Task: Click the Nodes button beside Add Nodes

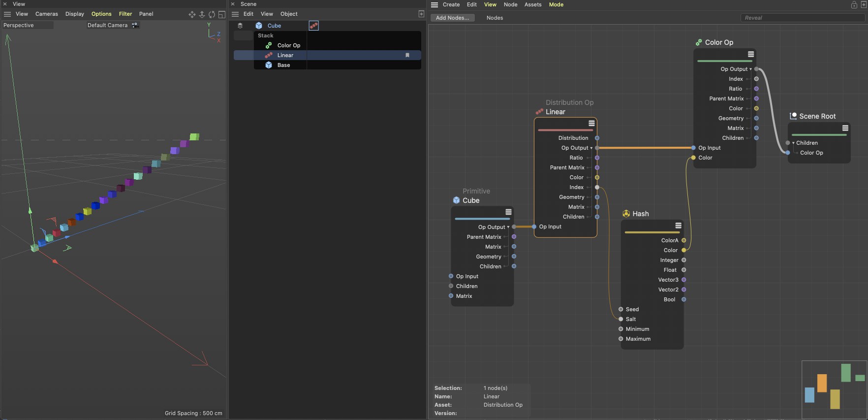Action: point(495,18)
